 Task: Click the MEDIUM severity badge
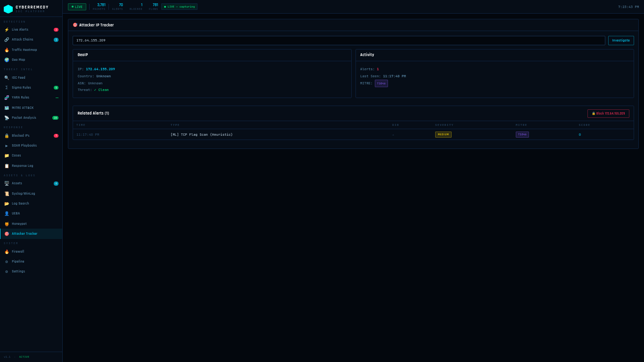pyautogui.click(x=443, y=134)
